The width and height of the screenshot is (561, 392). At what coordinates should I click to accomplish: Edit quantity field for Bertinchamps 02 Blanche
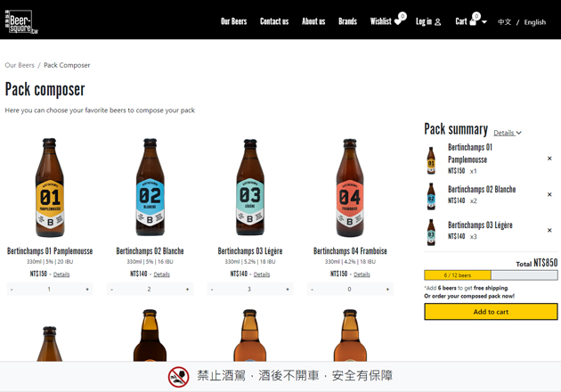point(150,290)
